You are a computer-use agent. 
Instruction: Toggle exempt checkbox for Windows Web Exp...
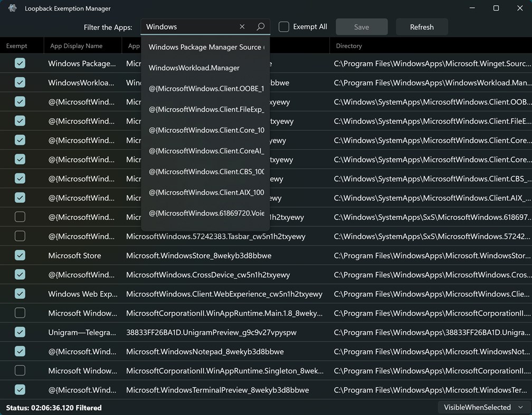click(20, 294)
